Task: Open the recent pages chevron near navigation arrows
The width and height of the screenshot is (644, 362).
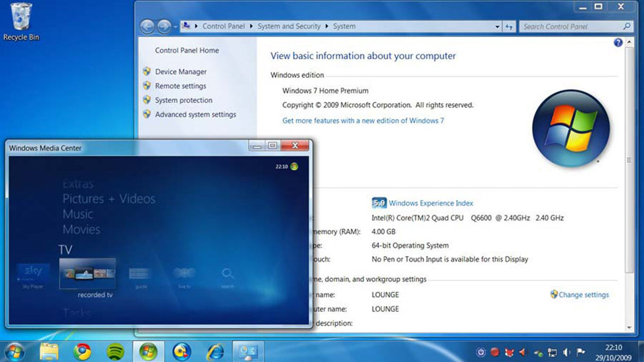Action: coord(175,25)
